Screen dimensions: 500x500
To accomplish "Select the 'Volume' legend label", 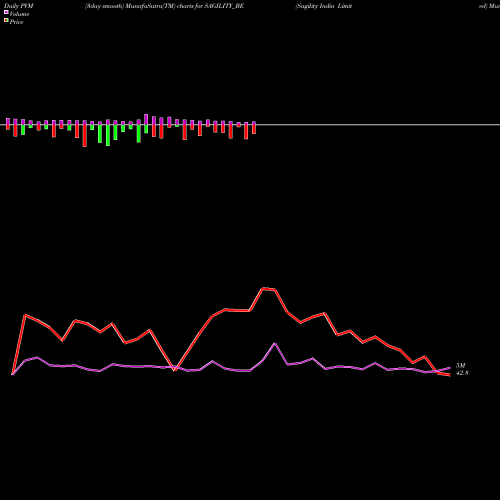I will coord(19,14).
